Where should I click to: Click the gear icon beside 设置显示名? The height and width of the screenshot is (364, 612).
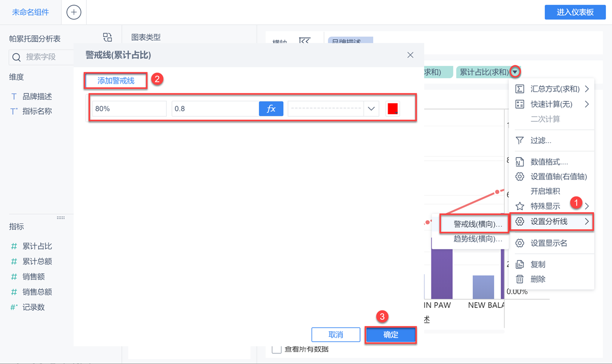point(520,243)
